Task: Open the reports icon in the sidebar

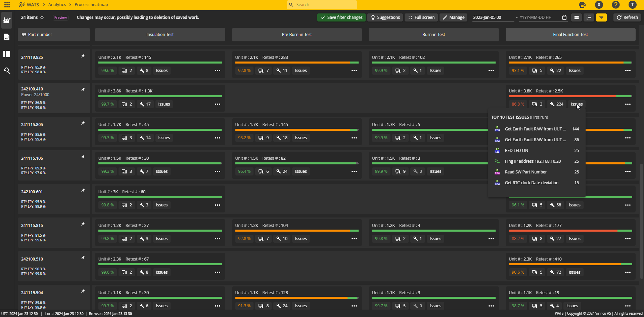Action: [7, 37]
